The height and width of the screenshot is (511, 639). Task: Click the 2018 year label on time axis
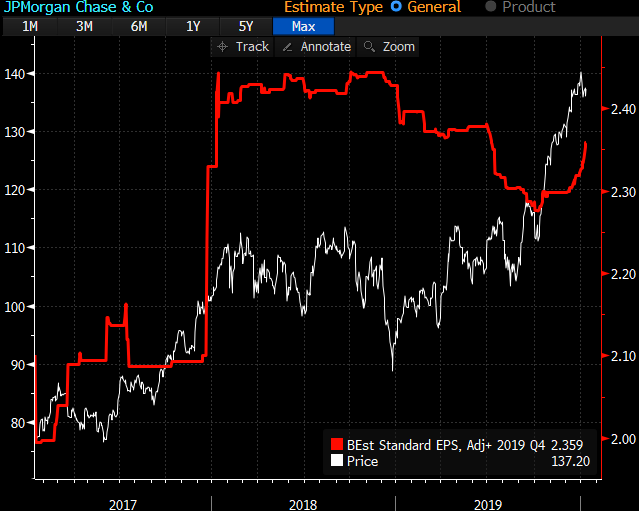coord(303,505)
